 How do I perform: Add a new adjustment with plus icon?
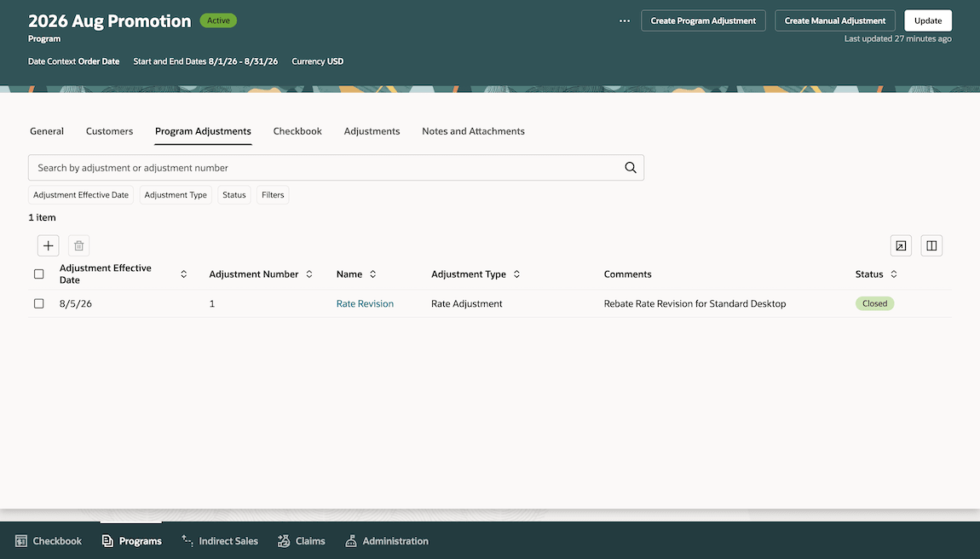[48, 245]
